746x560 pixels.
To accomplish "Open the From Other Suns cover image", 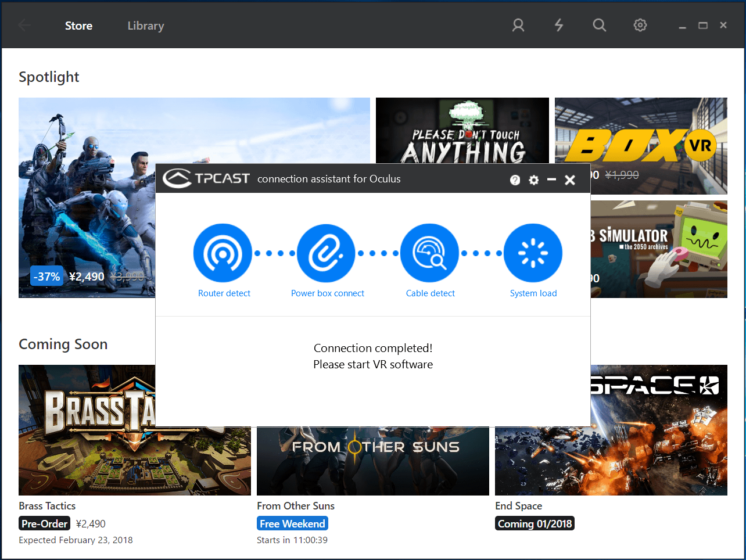I will tap(373, 461).
